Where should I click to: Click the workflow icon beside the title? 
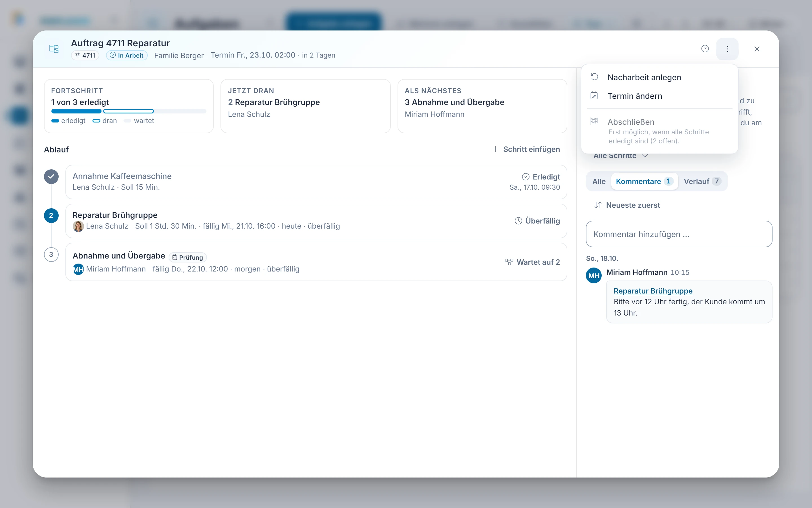pos(54,49)
